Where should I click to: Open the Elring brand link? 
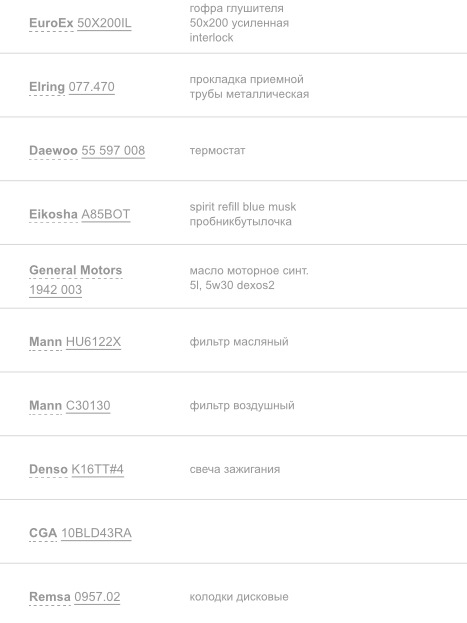47,87
